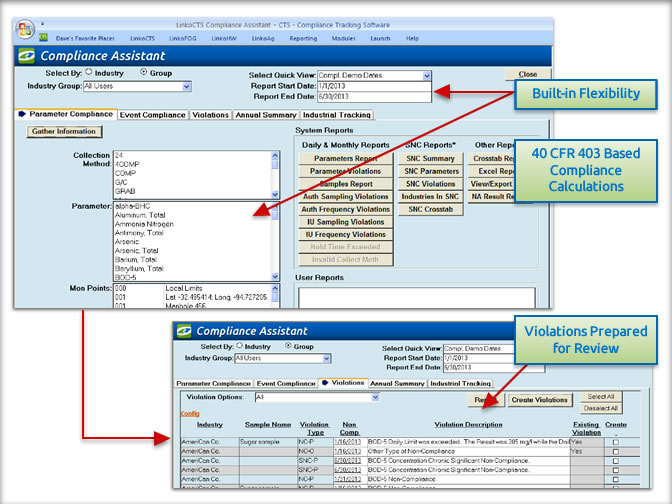Image resolution: width=672 pixels, height=504 pixels.
Task: Open the Select Quick View dropdown in the top window
Action: click(x=427, y=76)
